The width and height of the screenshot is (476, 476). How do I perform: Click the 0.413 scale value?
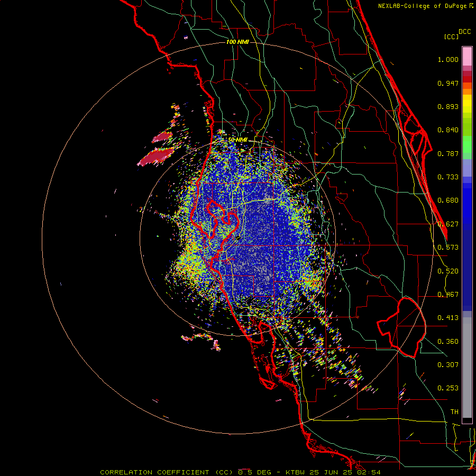click(448, 318)
